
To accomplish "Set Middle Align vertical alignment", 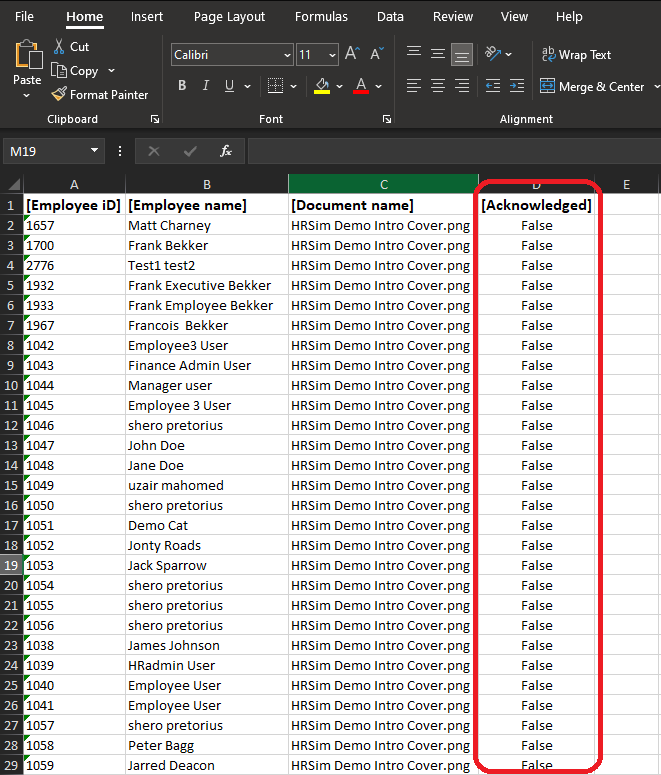I will tap(438, 53).
